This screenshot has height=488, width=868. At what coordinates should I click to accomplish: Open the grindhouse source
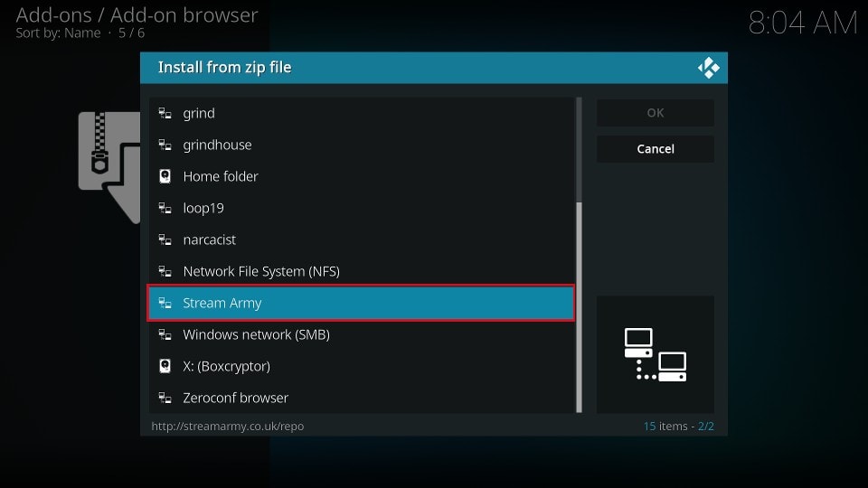click(362, 145)
